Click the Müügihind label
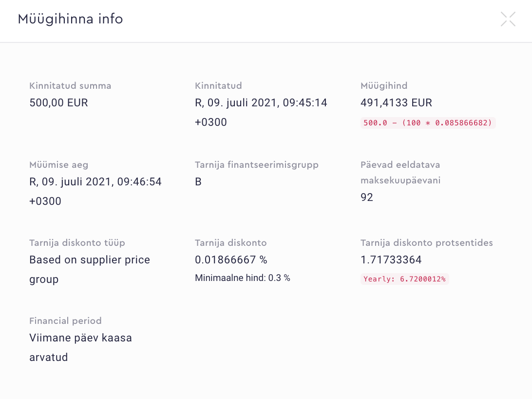Viewport: 532px width, 399px height. point(384,86)
